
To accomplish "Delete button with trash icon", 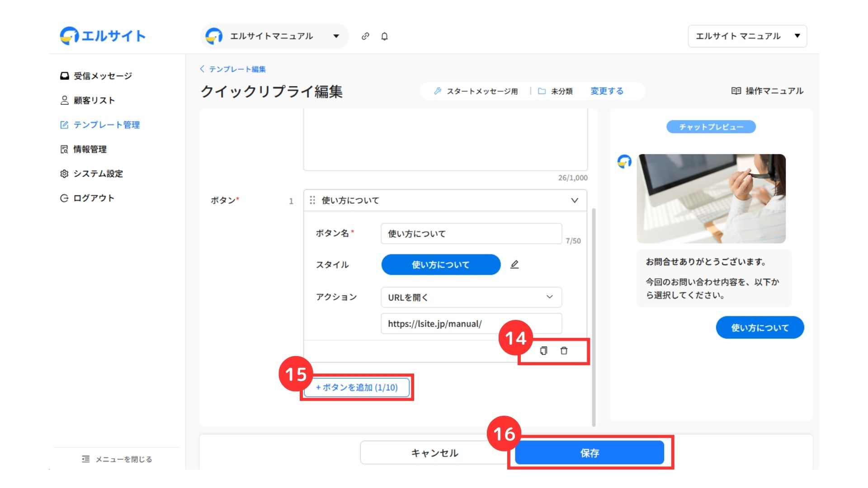I will 564,351.
